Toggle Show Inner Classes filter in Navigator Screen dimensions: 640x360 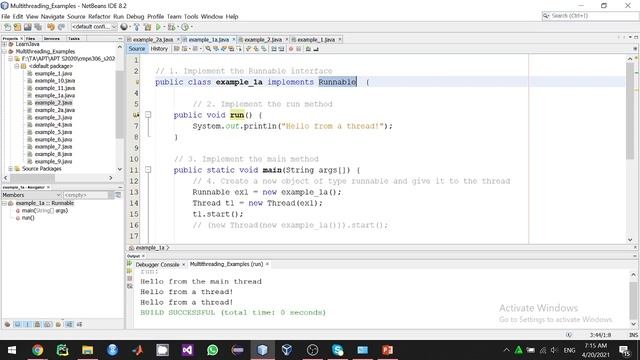point(48,324)
